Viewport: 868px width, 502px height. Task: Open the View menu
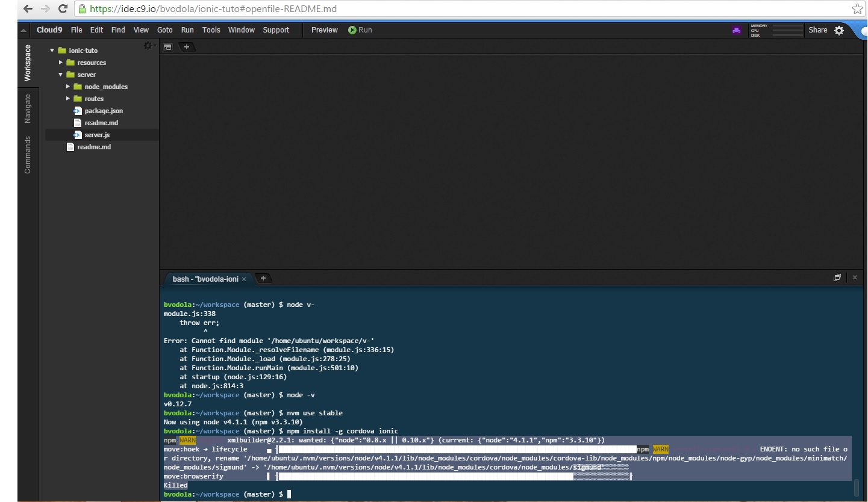141,30
